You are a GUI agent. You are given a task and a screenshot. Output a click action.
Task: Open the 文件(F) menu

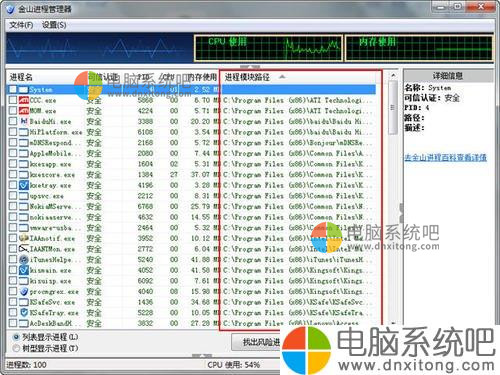[21, 25]
